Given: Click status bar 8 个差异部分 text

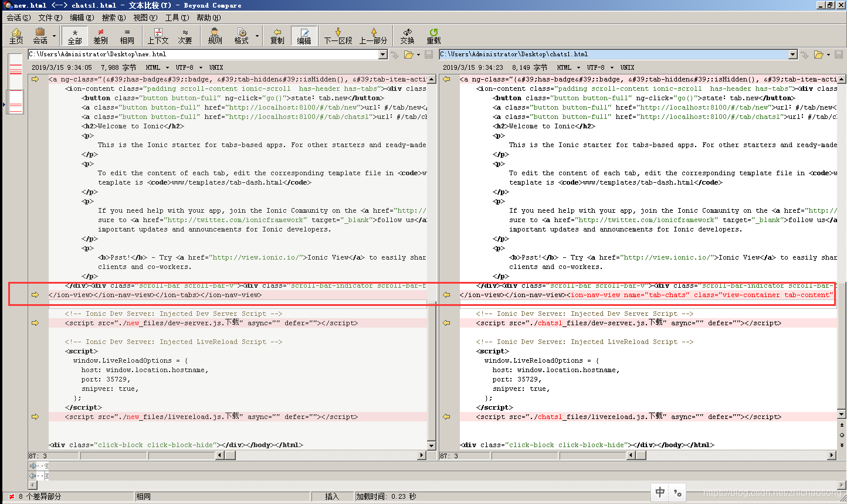Looking at the screenshot, I should pyautogui.click(x=40, y=496).
